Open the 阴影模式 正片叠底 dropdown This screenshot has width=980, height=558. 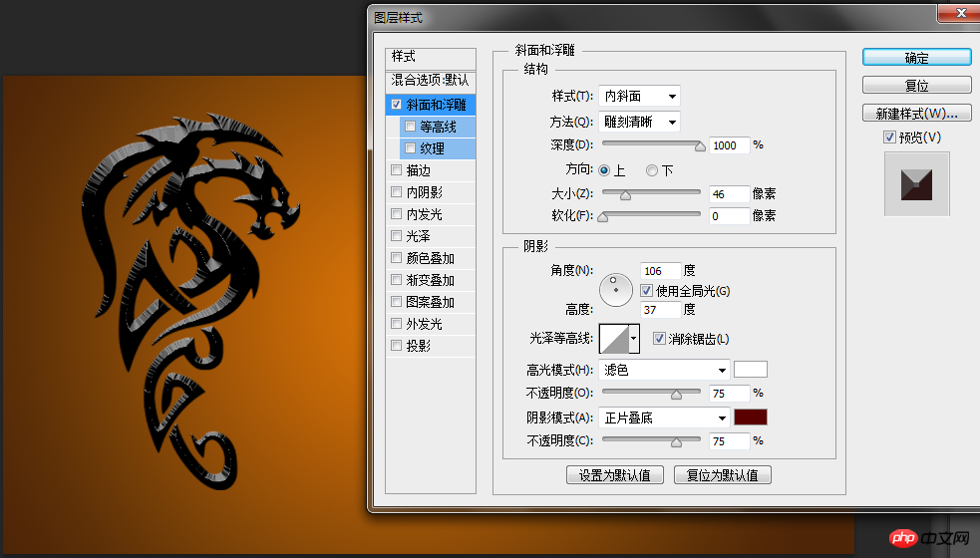pos(664,418)
